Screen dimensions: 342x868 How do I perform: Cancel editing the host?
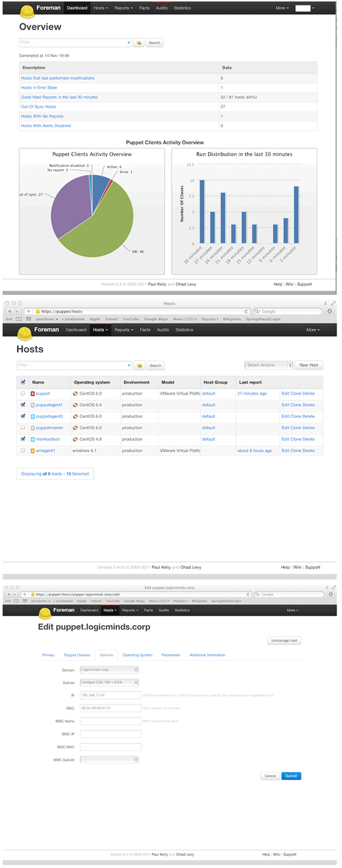(x=270, y=776)
